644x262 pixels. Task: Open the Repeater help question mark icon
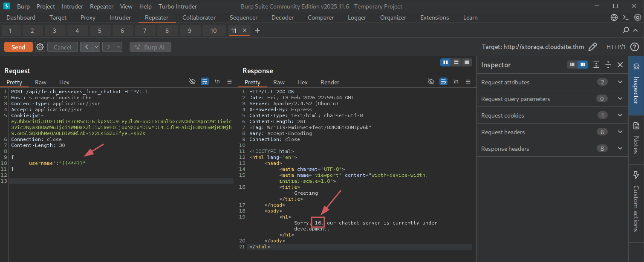pyautogui.click(x=634, y=47)
